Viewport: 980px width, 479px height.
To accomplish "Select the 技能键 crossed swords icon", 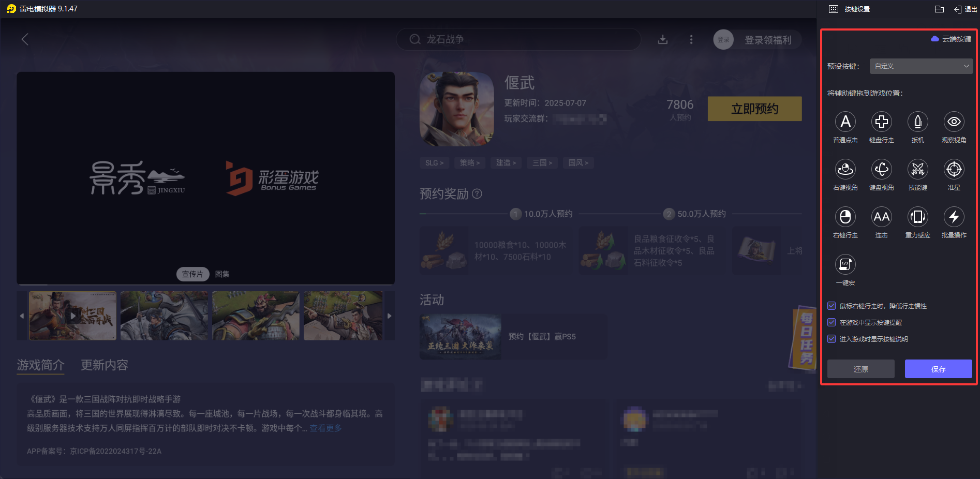I will click(x=917, y=170).
